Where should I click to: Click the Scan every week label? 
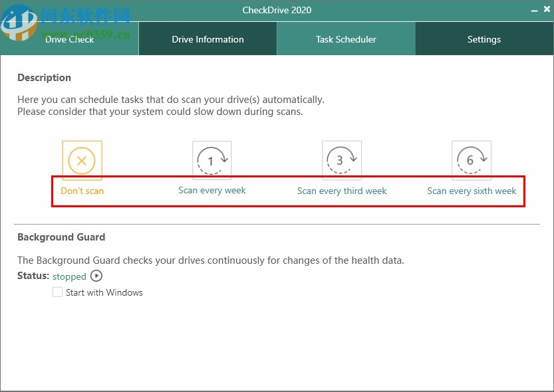tap(212, 191)
